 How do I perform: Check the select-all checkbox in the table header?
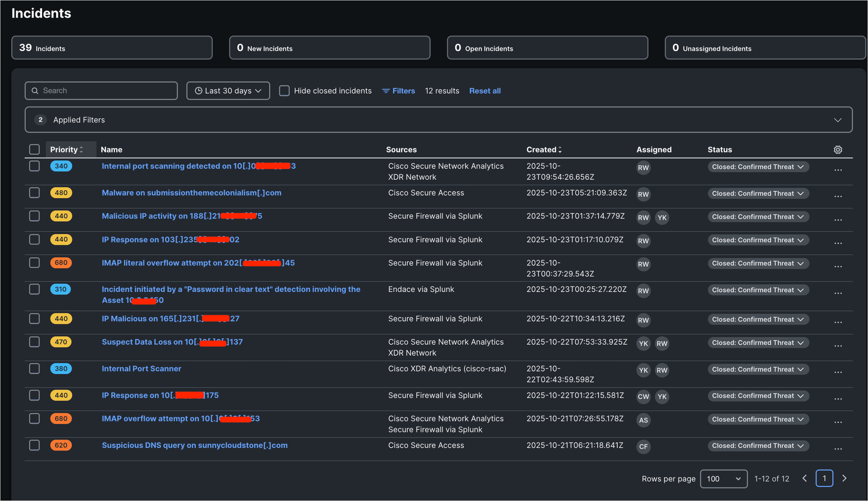pos(34,149)
